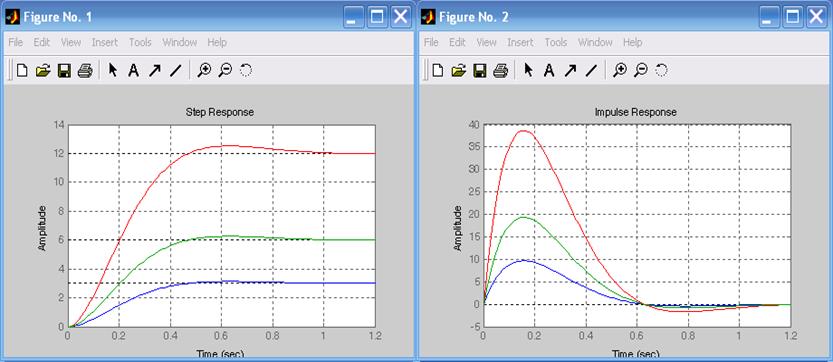Open View menu in Figure No. 1

71,42
